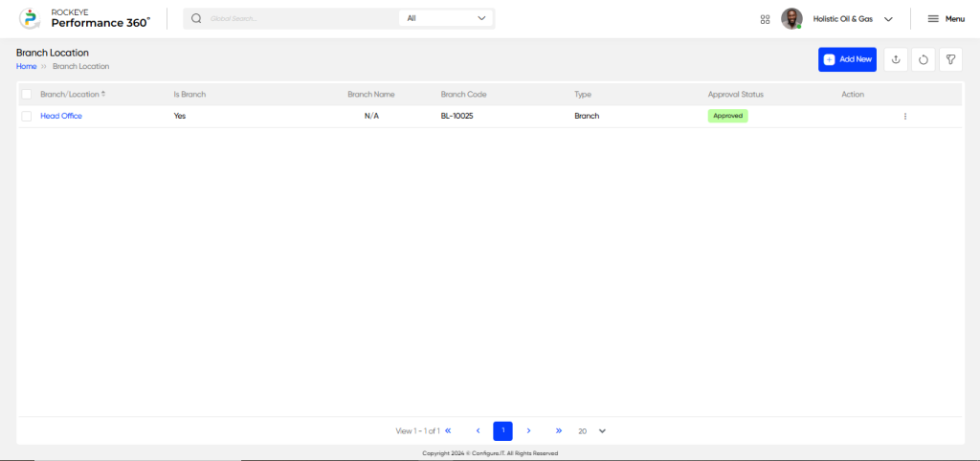Click the N/A branch name cell
Image resolution: width=980 pixels, height=461 pixels.
coord(371,116)
